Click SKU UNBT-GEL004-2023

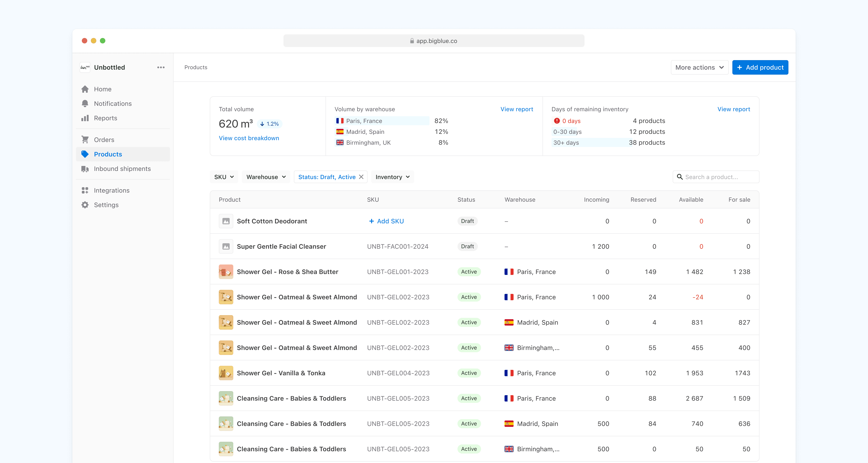[398, 373]
